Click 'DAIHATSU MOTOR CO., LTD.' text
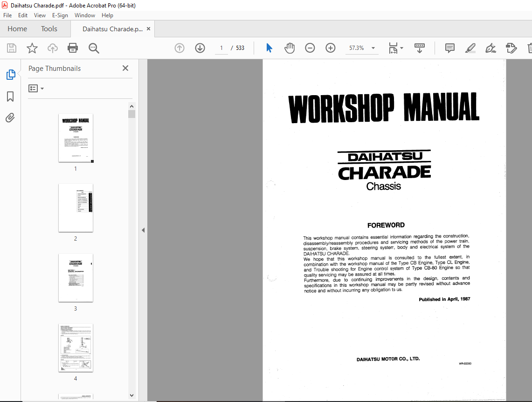This screenshot has height=402, width=532. pyautogui.click(x=388, y=359)
